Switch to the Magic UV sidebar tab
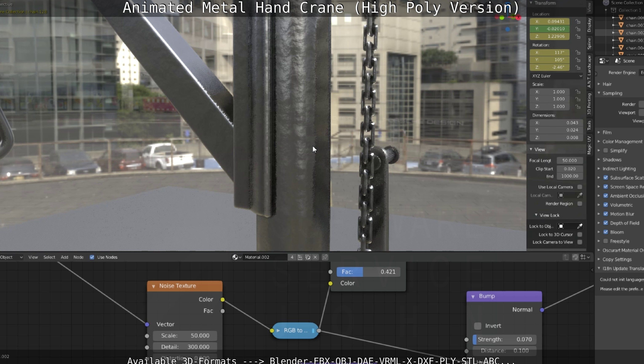The width and height of the screenshot is (644, 364). (589, 145)
